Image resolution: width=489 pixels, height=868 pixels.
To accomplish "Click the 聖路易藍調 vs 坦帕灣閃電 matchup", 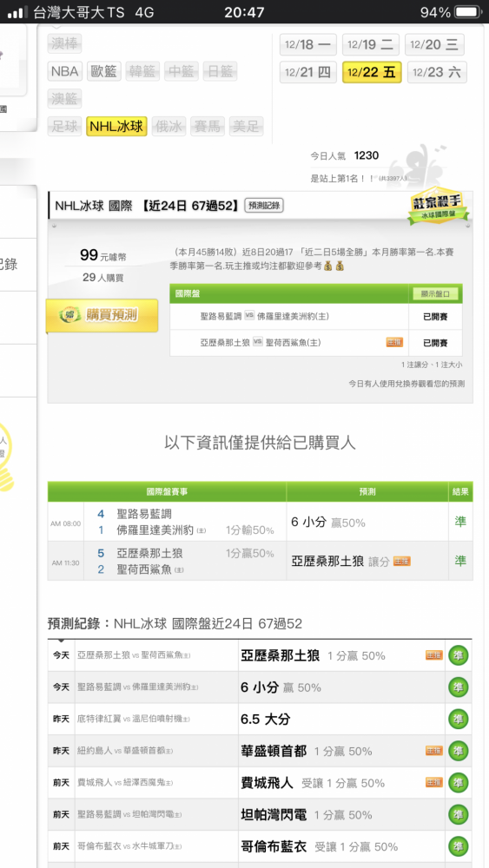I will pos(129,815).
